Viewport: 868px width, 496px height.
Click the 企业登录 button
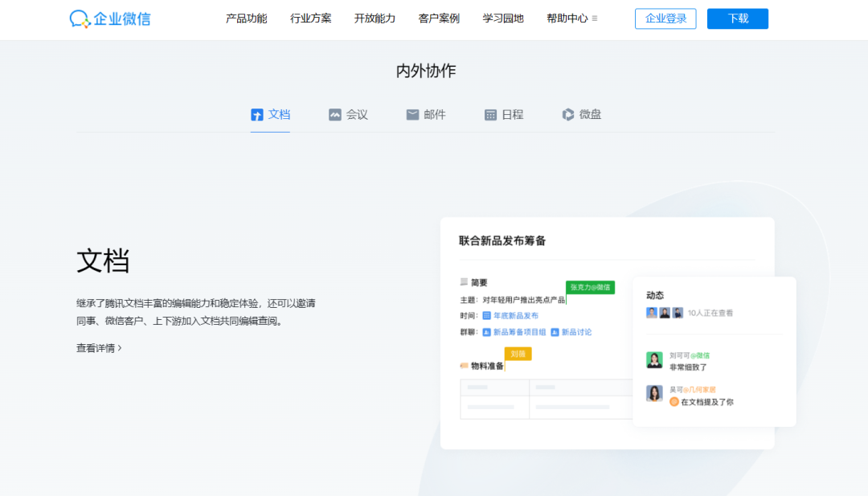[665, 18]
